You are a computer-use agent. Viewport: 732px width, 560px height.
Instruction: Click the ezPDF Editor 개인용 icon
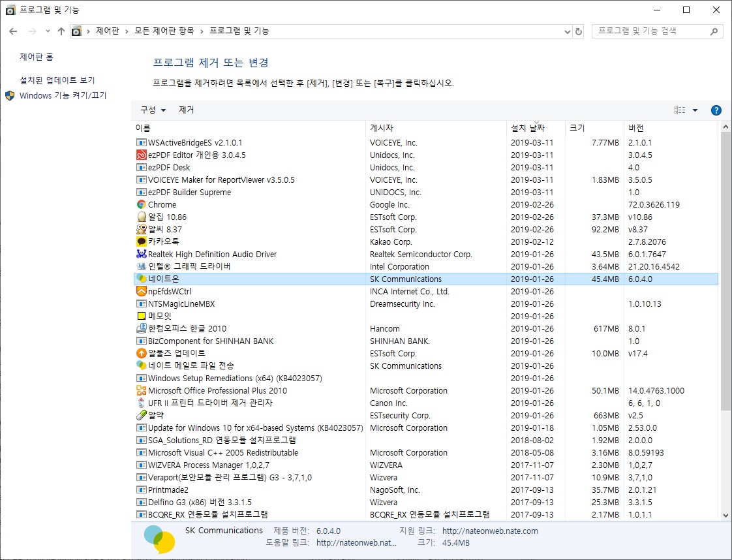142,155
